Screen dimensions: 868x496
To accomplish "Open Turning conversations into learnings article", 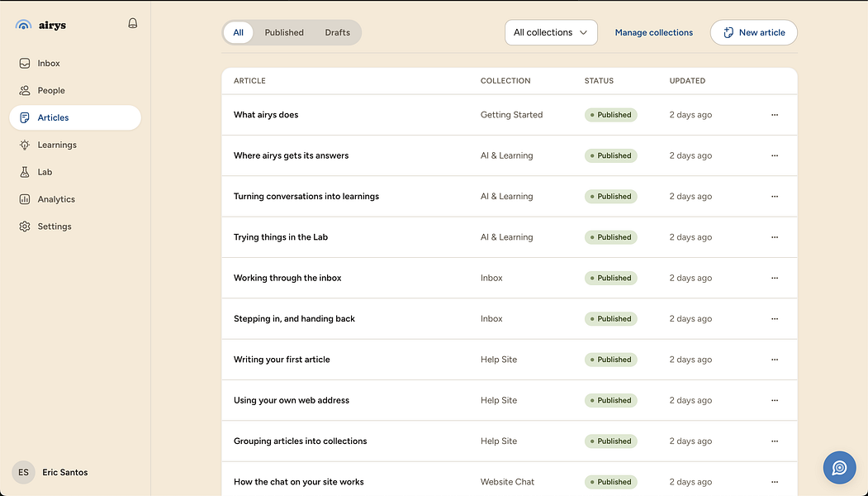I will pos(306,196).
